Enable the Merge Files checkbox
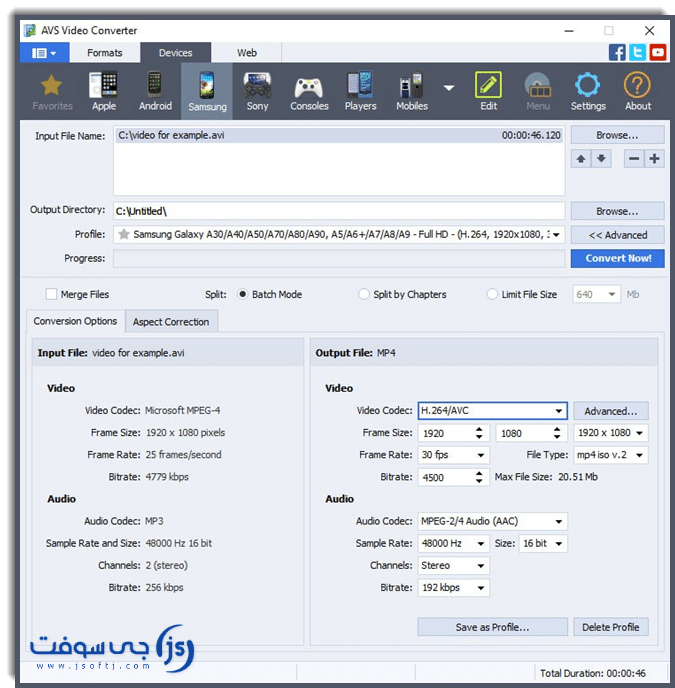The width and height of the screenshot is (675, 688). pyautogui.click(x=51, y=294)
